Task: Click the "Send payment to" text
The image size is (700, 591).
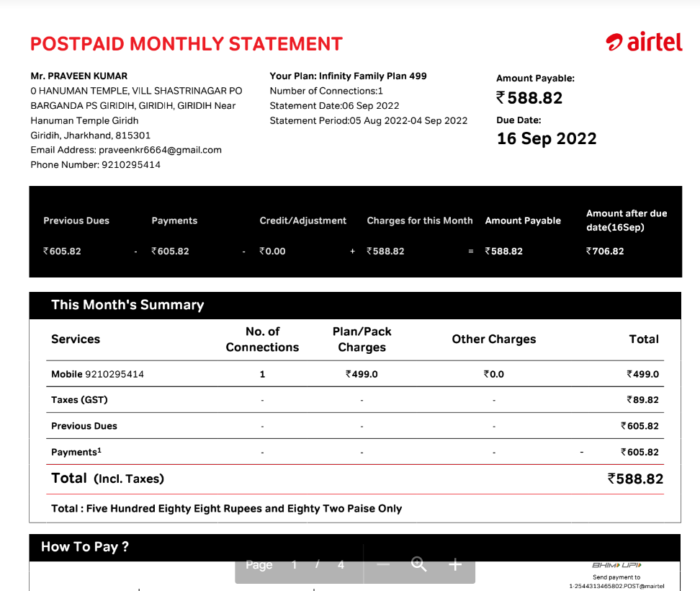Action: click(616, 577)
